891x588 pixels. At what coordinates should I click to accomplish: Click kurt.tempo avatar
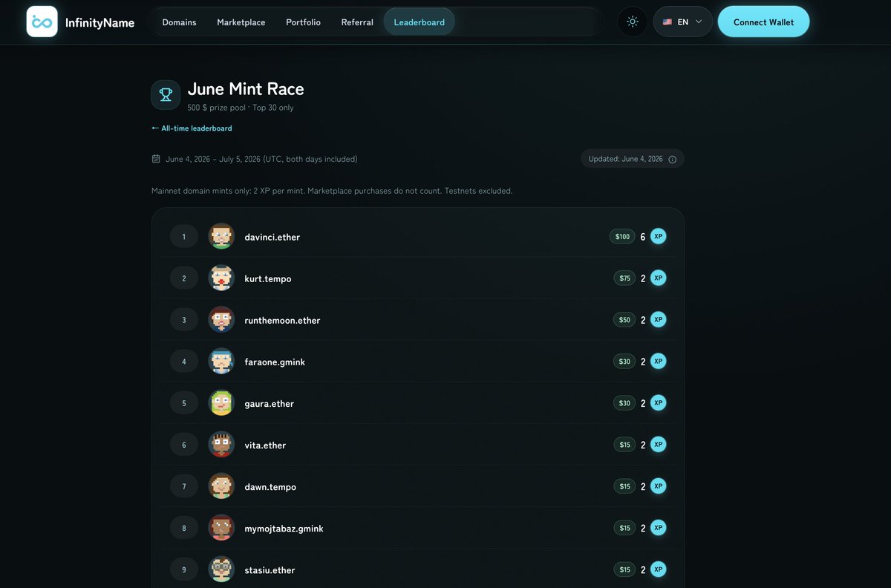pyautogui.click(x=221, y=278)
